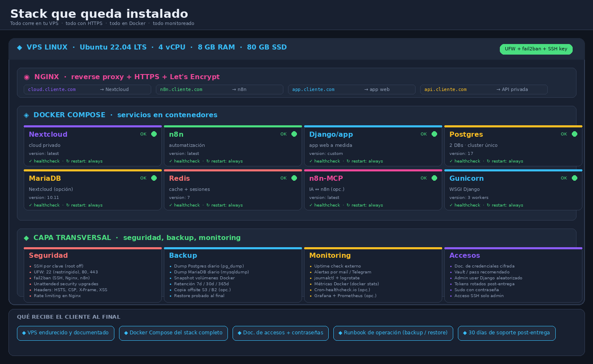Click the green diamond beside CAPA TRANSVERSAL
The width and height of the screenshot is (593, 364).
point(26,238)
